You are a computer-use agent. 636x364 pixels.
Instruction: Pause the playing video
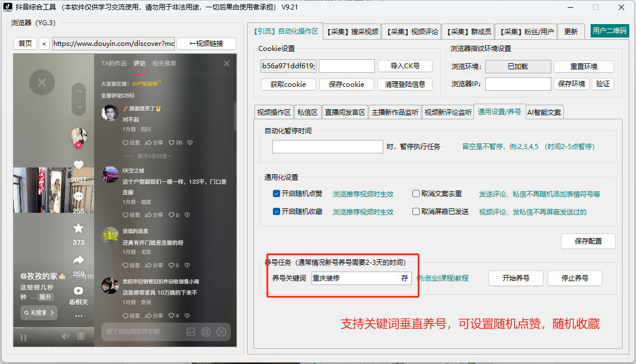[x=23, y=337]
